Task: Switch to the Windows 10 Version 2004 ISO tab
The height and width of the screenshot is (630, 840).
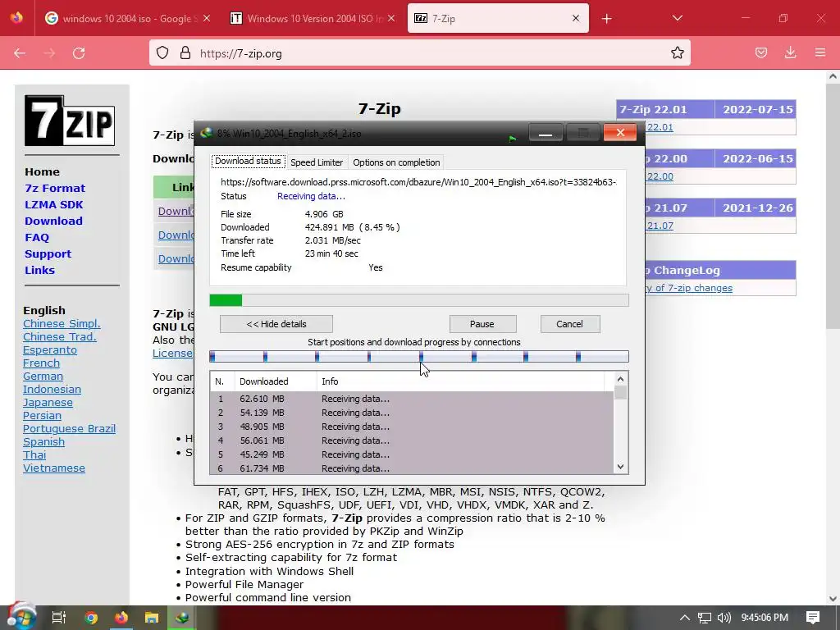Action: [x=313, y=18]
